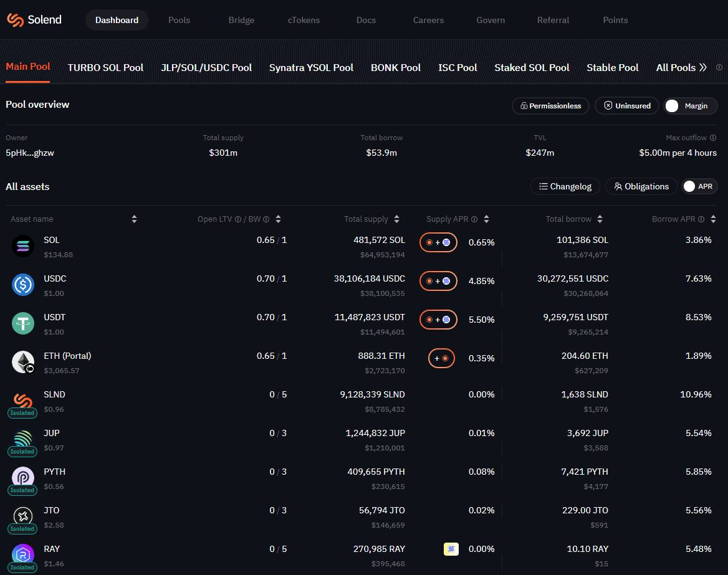
Task: Switch to JLP/SOL/USDC Pool tab
Action: click(206, 67)
